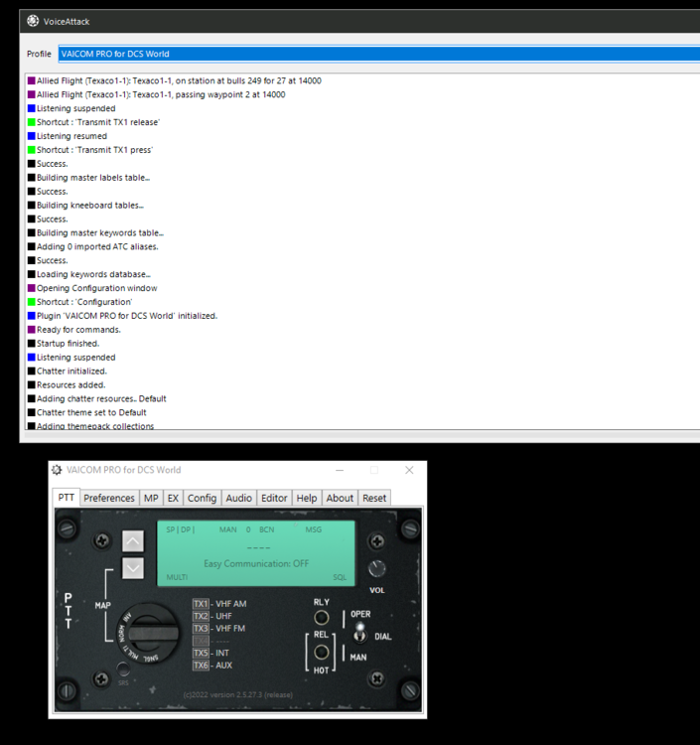
Task: Click the Reset tab
Action: 374,498
